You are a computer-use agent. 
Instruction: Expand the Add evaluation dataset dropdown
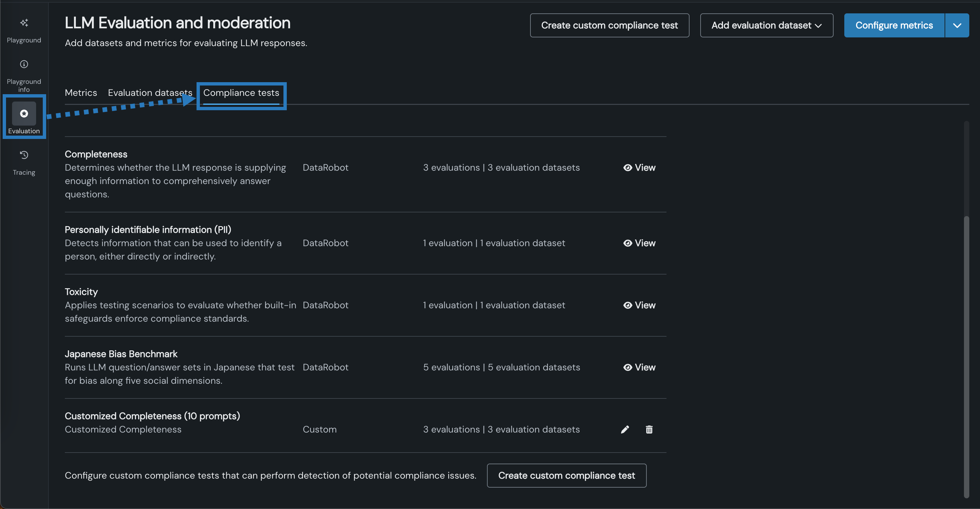click(x=766, y=25)
